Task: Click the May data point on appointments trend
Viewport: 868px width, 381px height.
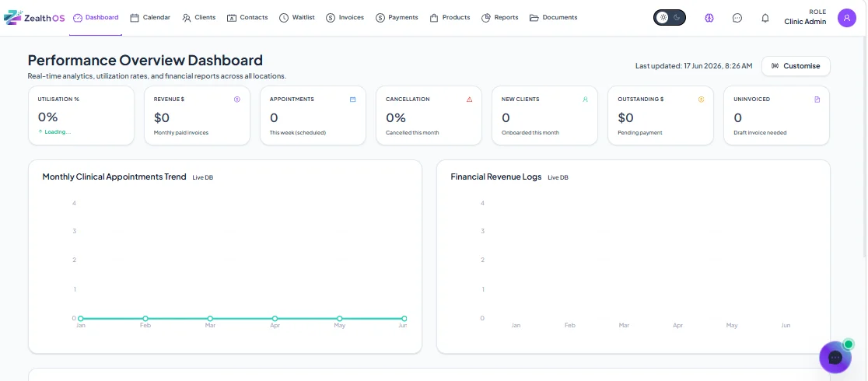Action: point(340,319)
